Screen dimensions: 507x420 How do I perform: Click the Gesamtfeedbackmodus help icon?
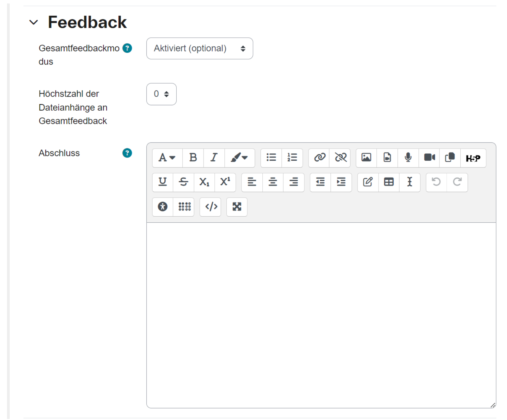click(127, 48)
